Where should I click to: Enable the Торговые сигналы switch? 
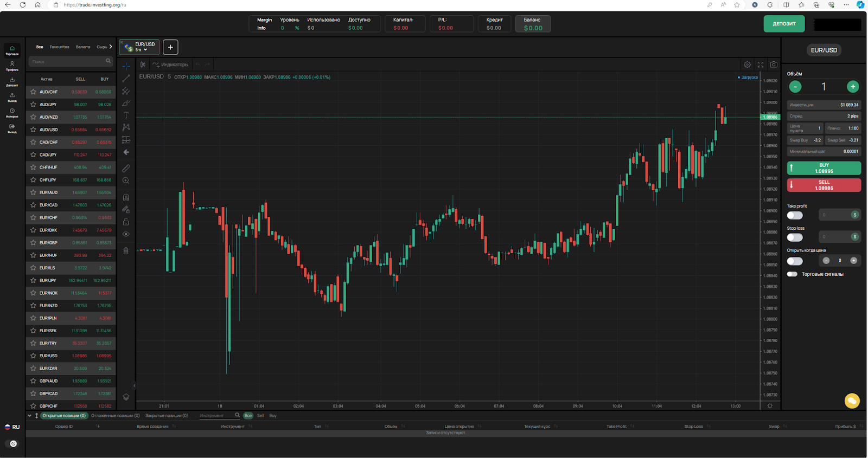(792, 274)
